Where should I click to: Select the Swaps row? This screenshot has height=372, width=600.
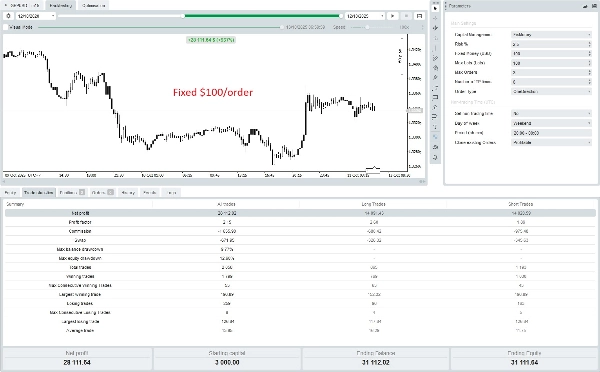click(300, 240)
